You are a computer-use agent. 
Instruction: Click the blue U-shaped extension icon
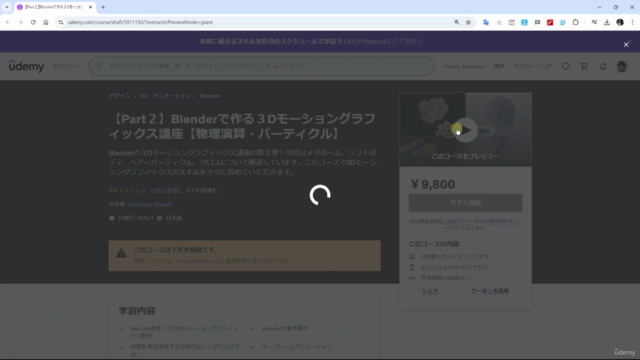[x=563, y=22]
